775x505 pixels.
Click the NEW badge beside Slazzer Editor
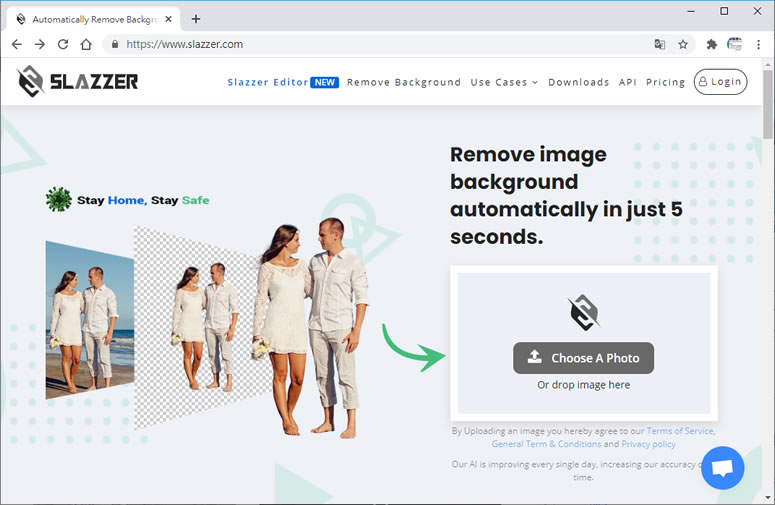324,83
